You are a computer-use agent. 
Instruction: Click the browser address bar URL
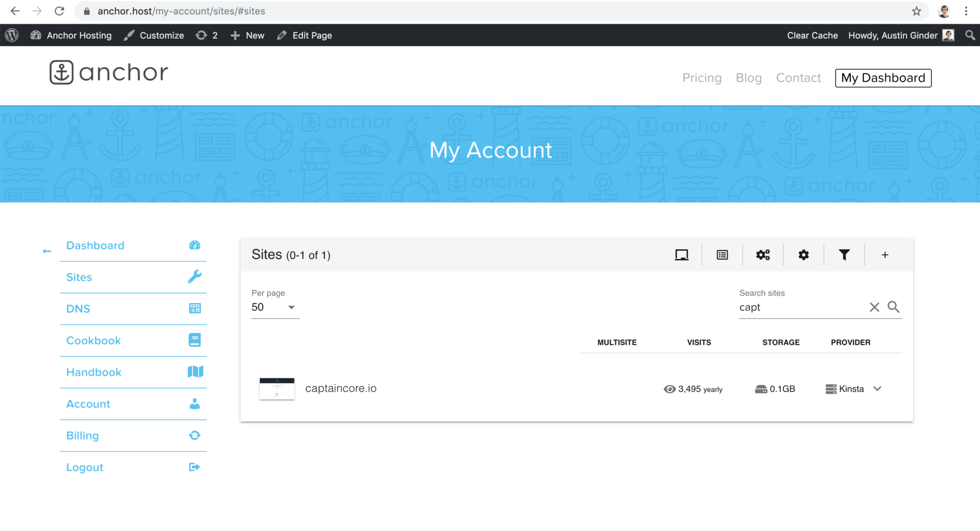click(181, 11)
